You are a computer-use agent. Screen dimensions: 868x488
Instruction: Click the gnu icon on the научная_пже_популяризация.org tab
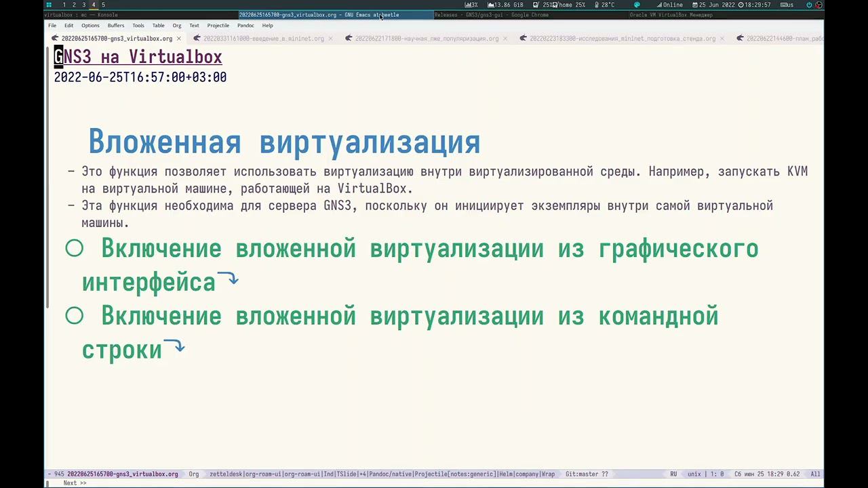click(349, 38)
